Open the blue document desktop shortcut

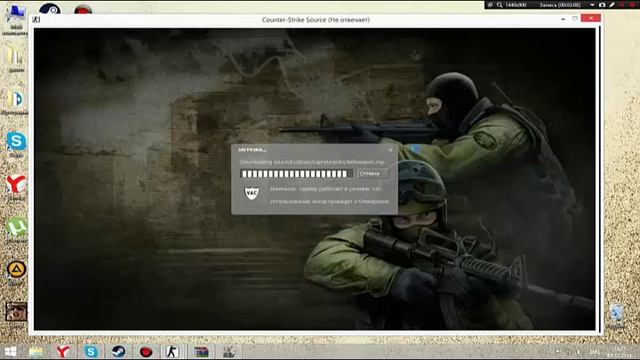pyautogui.click(x=16, y=99)
